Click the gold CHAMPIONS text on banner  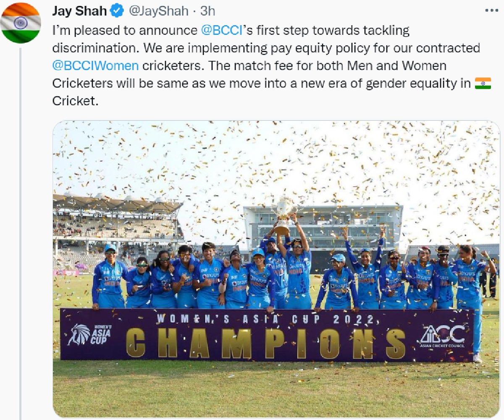265,343
